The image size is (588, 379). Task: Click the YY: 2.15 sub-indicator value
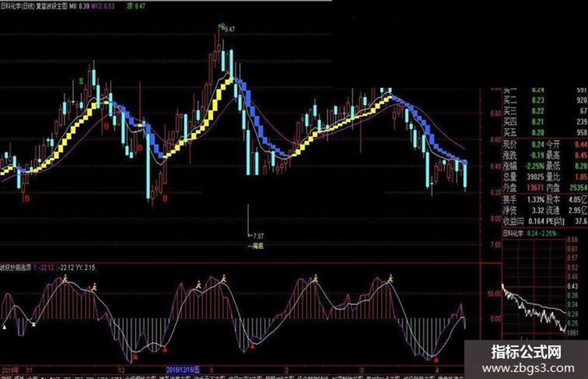(x=85, y=268)
